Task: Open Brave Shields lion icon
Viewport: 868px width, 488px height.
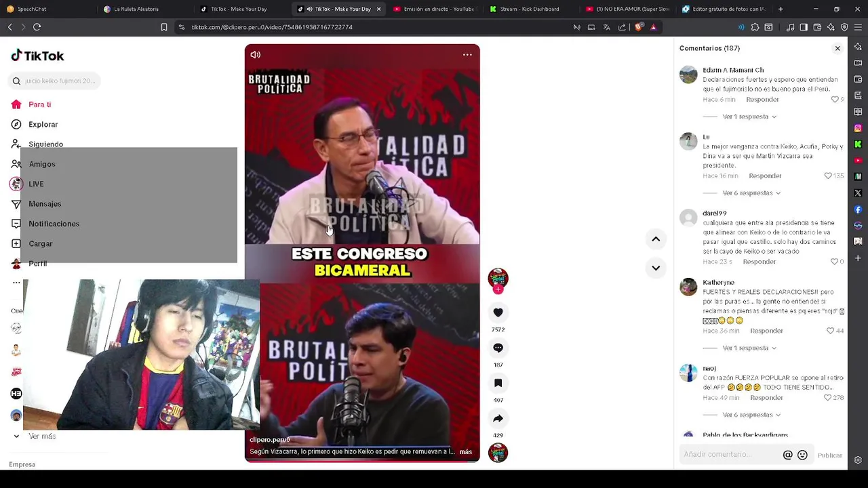Action: click(639, 27)
